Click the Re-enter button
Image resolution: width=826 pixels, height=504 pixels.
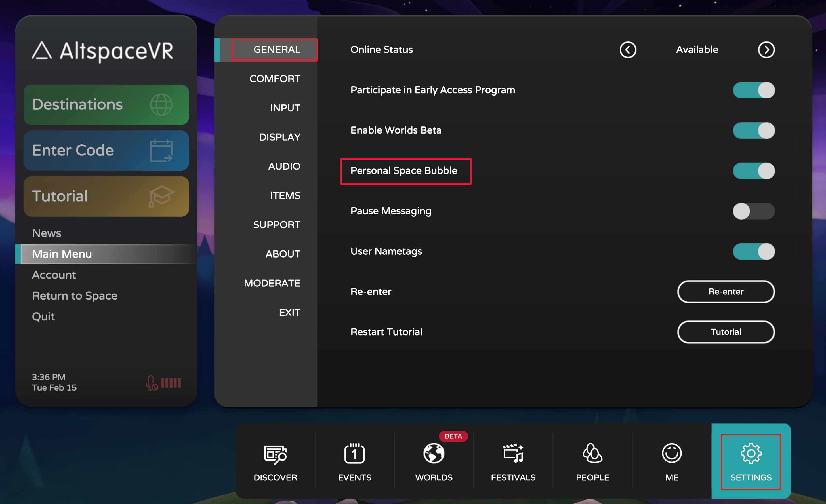click(x=726, y=292)
